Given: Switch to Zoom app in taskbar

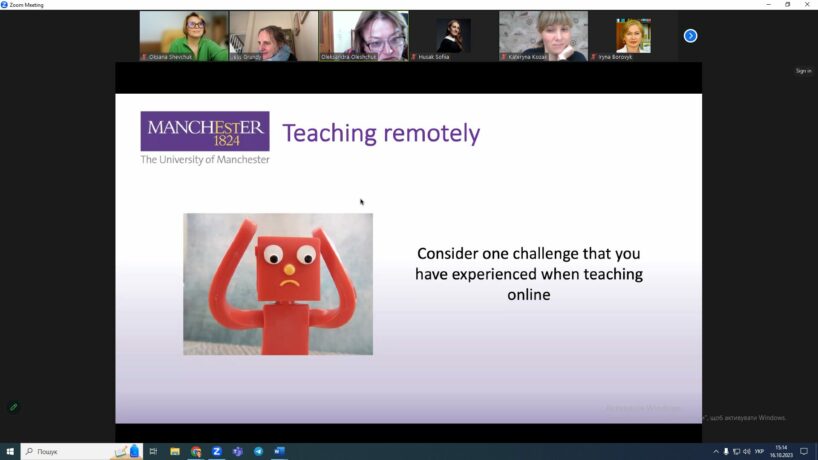Looking at the screenshot, I should (x=217, y=451).
